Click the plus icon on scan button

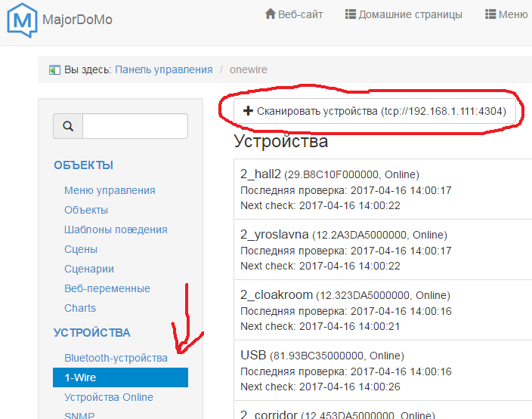point(248,110)
